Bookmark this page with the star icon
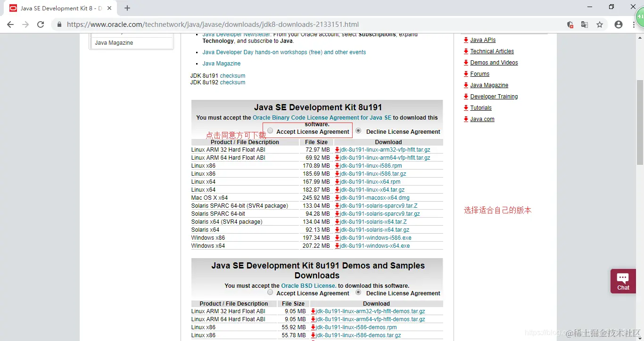 point(600,24)
